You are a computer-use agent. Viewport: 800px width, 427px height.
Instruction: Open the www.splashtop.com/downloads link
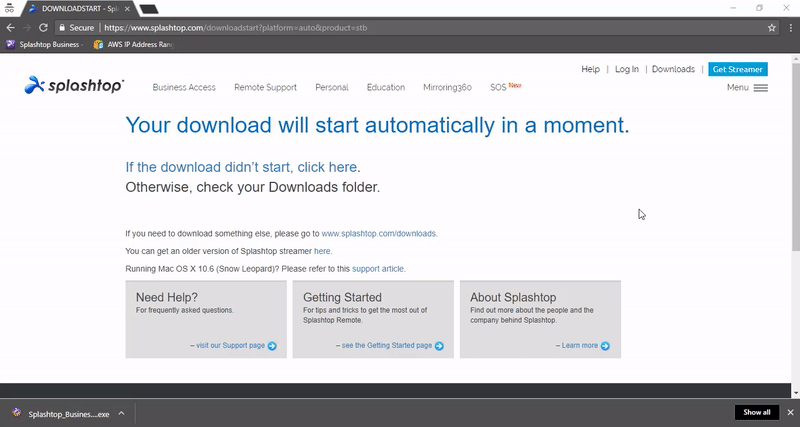379,233
